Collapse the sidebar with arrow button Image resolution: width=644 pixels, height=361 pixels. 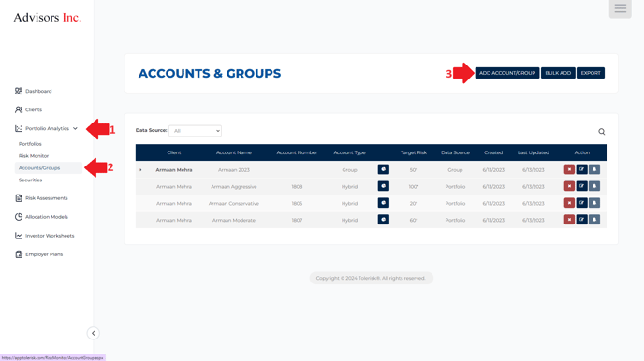coord(94,333)
